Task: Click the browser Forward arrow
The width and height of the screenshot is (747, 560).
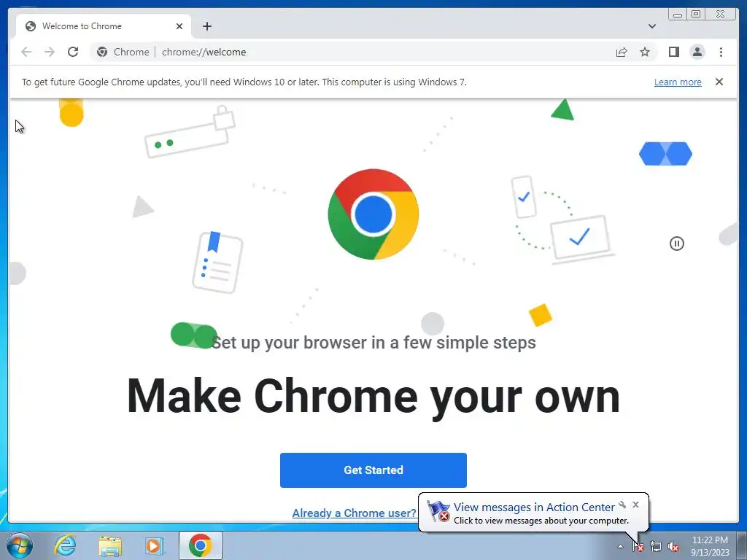Action: (50, 52)
